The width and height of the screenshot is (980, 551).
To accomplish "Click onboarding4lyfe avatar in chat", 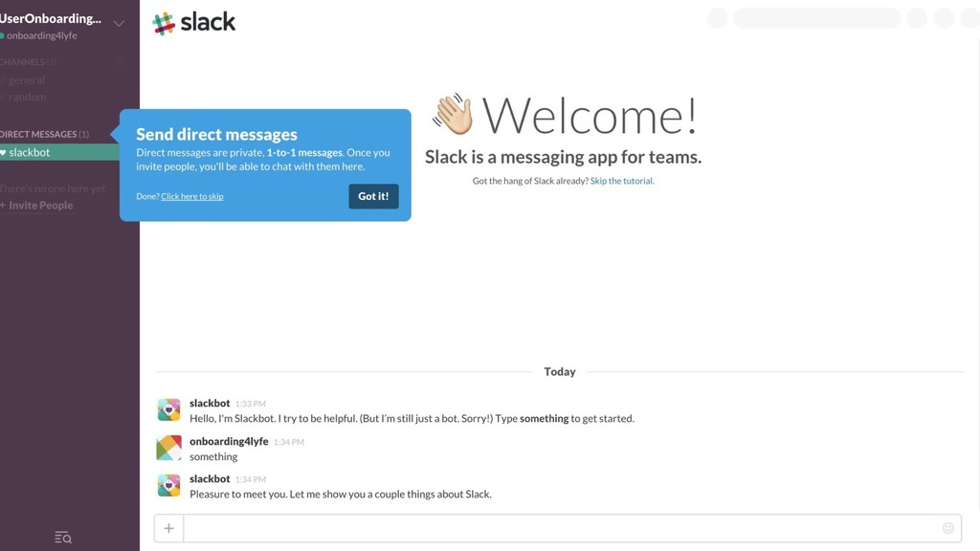I will [168, 448].
